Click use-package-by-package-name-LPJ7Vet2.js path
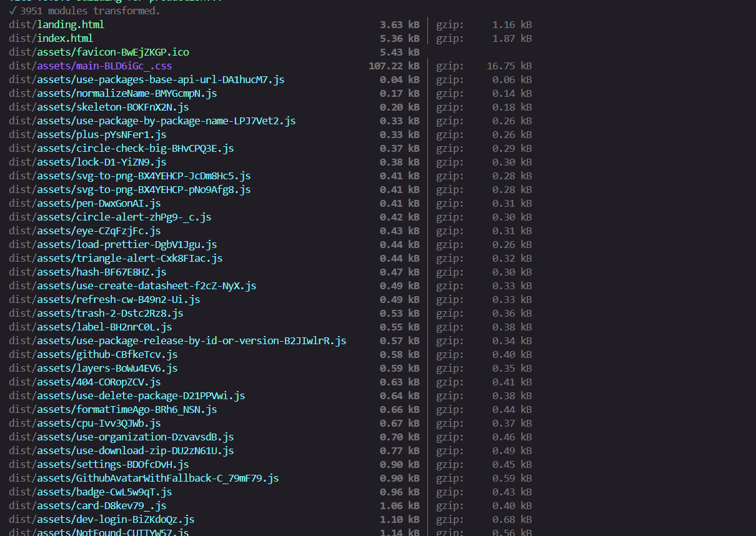 click(152, 121)
